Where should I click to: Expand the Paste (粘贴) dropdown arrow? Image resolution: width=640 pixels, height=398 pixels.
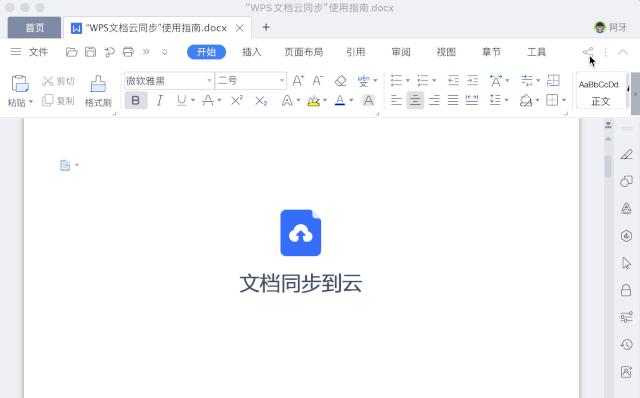point(31,102)
